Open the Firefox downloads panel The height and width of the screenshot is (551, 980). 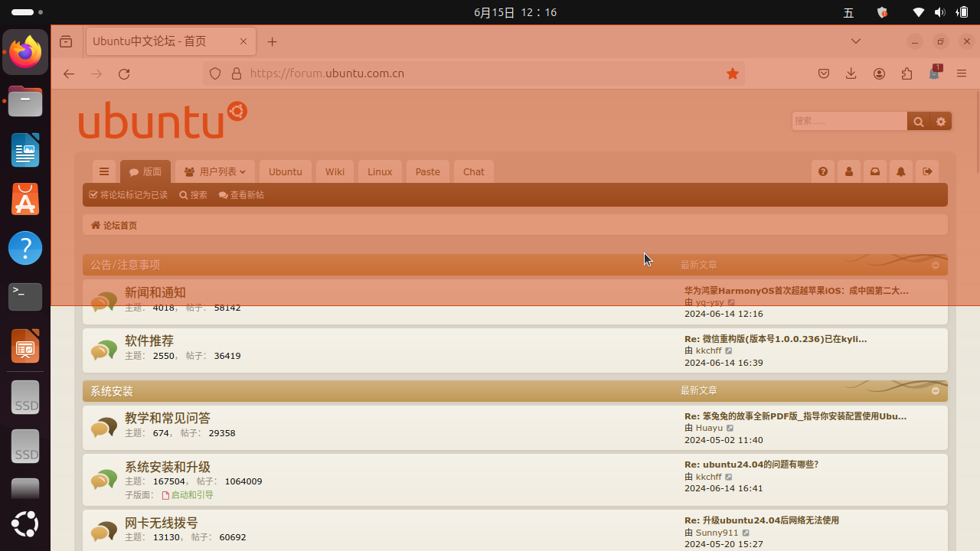tap(851, 73)
